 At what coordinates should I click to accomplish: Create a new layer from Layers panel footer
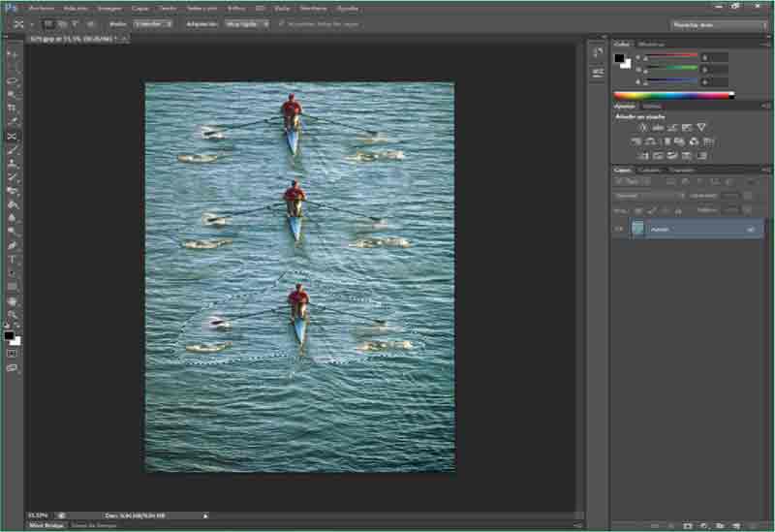point(736,525)
